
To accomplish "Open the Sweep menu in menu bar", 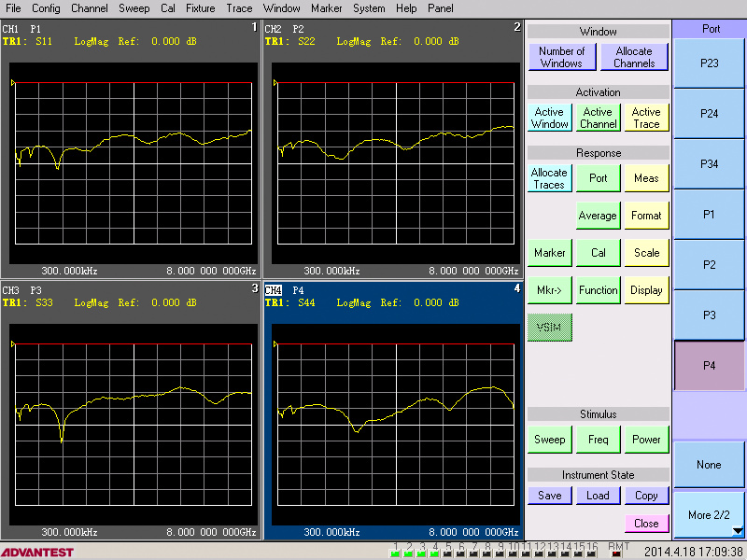I will 134,7.
